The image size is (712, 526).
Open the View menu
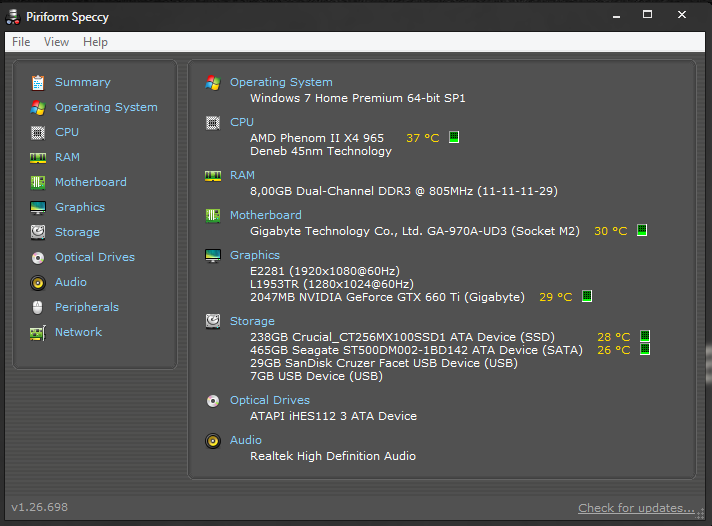pyautogui.click(x=56, y=42)
